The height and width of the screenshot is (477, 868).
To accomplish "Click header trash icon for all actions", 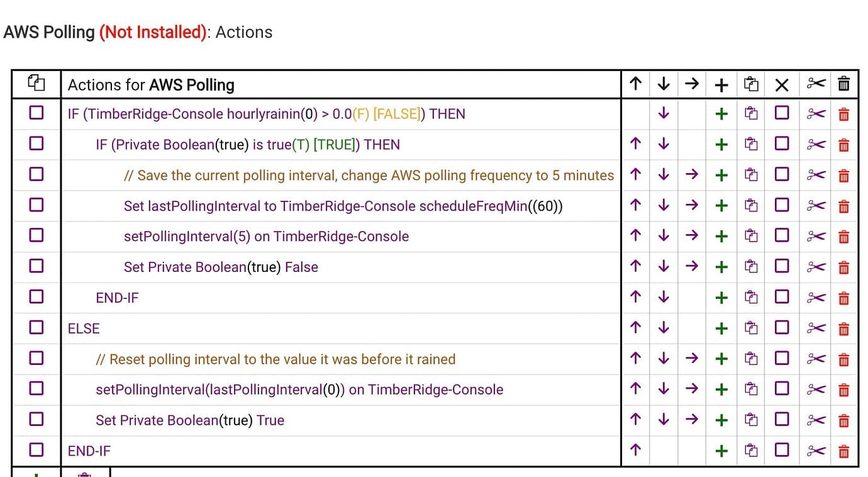I will point(844,84).
